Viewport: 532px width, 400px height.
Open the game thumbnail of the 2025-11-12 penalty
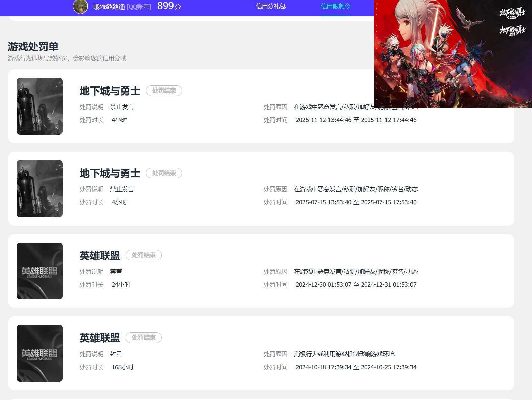pos(39,106)
